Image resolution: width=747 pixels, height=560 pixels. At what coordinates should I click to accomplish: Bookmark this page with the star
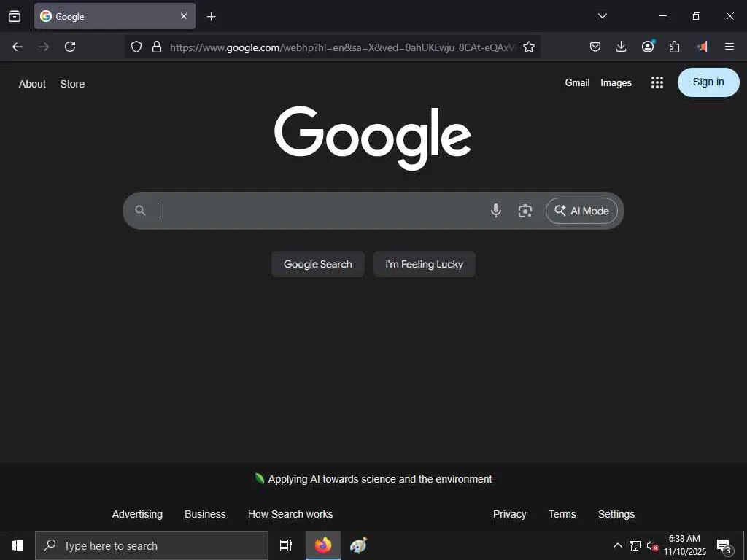pyautogui.click(x=529, y=47)
